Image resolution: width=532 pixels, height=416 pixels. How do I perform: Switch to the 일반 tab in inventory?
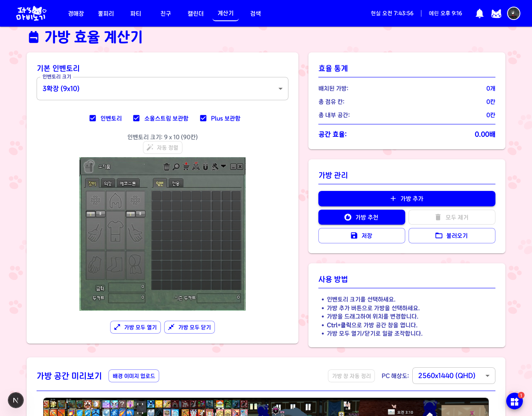coord(160,183)
